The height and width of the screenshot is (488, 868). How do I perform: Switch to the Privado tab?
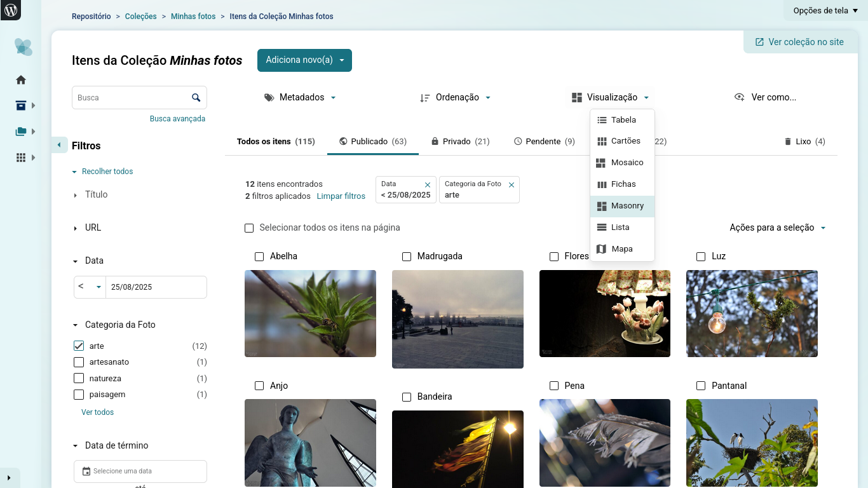pyautogui.click(x=459, y=141)
